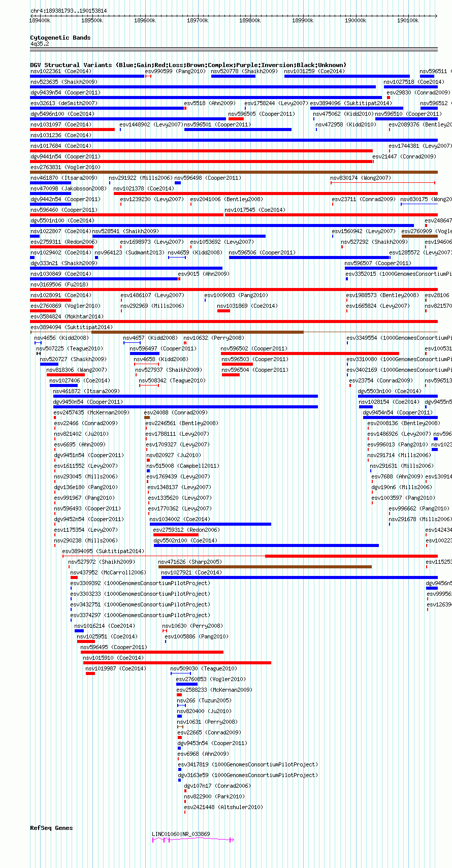Click the blue bar under dgv5502n100 (Coe2014)
Viewport: 452px width, 868px height.
tap(266, 545)
